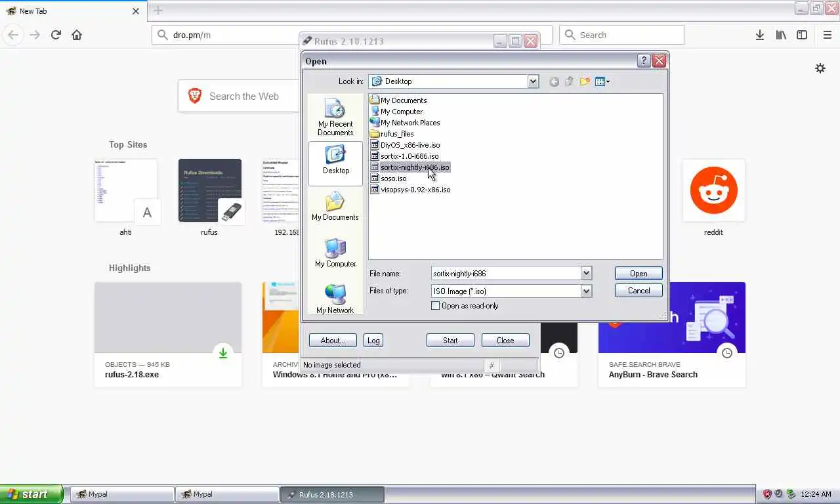Select soso.iso file
This screenshot has width=840, height=504.
(388, 178)
